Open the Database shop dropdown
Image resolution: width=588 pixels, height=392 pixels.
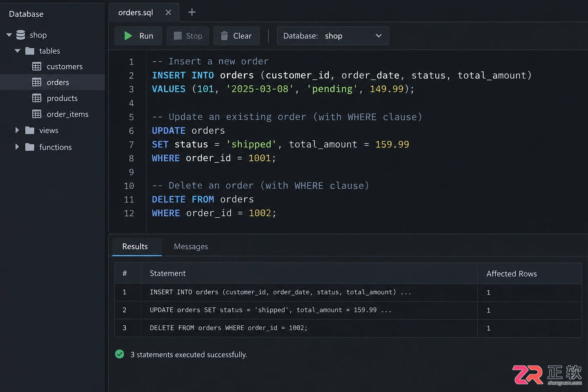[x=333, y=36]
